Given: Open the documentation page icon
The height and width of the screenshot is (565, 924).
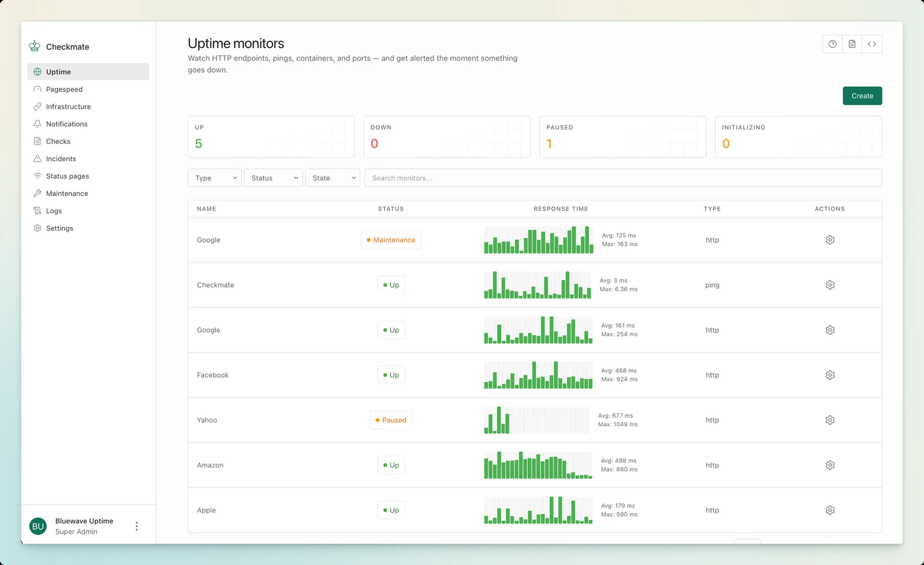Looking at the screenshot, I should pos(852,44).
